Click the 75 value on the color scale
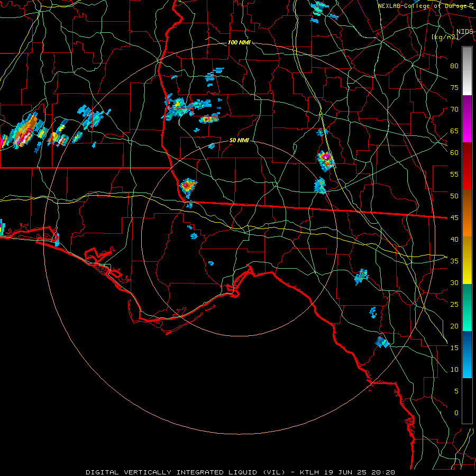 coord(454,88)
